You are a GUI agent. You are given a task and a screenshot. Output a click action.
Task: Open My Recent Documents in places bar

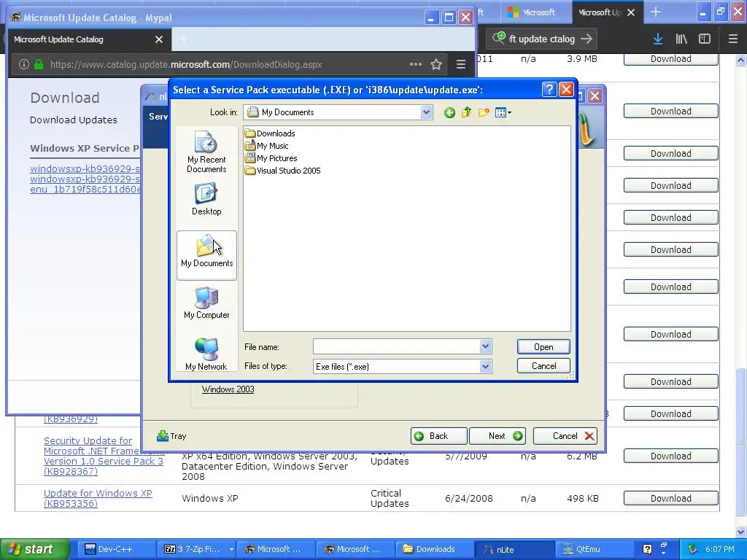click(x=206, y=152)
